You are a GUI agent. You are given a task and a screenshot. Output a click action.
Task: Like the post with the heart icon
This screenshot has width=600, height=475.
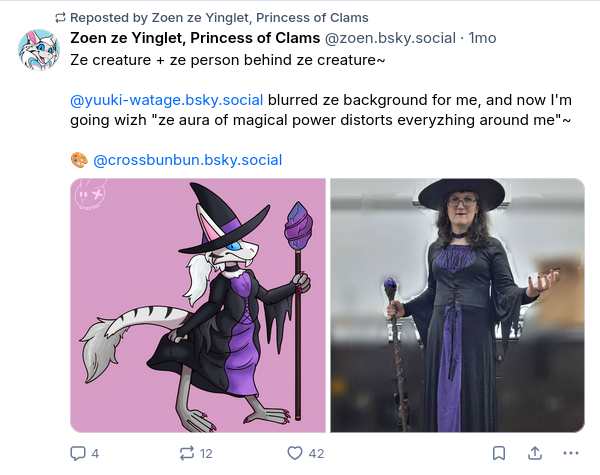pyautogui.click(x=295, y=453)
